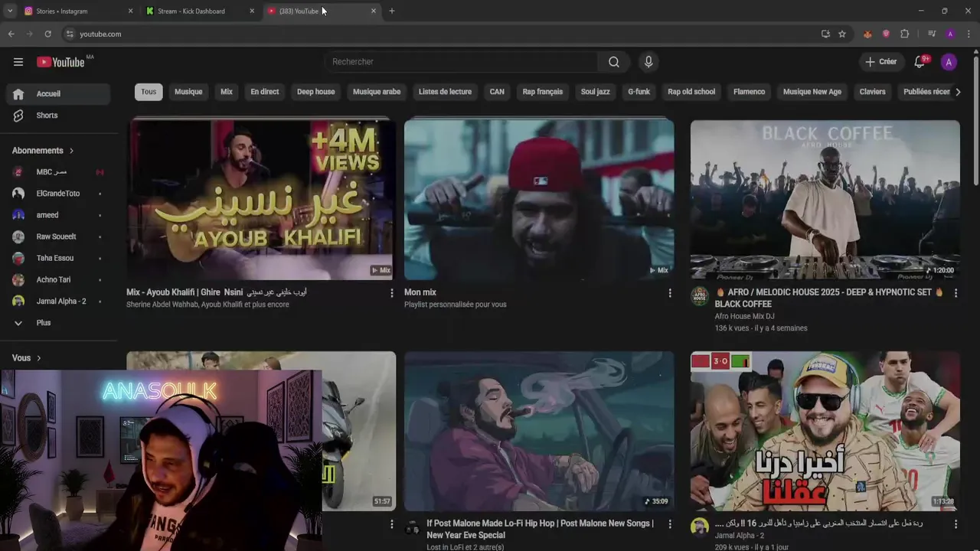980x551 pixels.
Task: Open the notifications bell
Action: point(920,62)
